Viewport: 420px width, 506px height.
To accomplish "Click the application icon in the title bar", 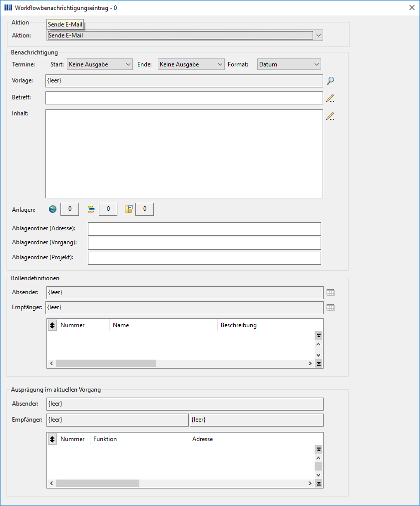I will click(8, 7).
